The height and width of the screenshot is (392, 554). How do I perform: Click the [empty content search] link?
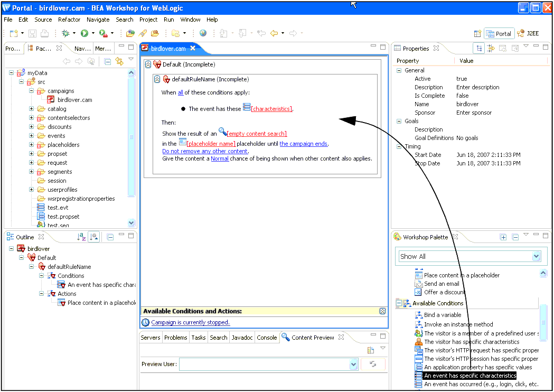(257, 134)
